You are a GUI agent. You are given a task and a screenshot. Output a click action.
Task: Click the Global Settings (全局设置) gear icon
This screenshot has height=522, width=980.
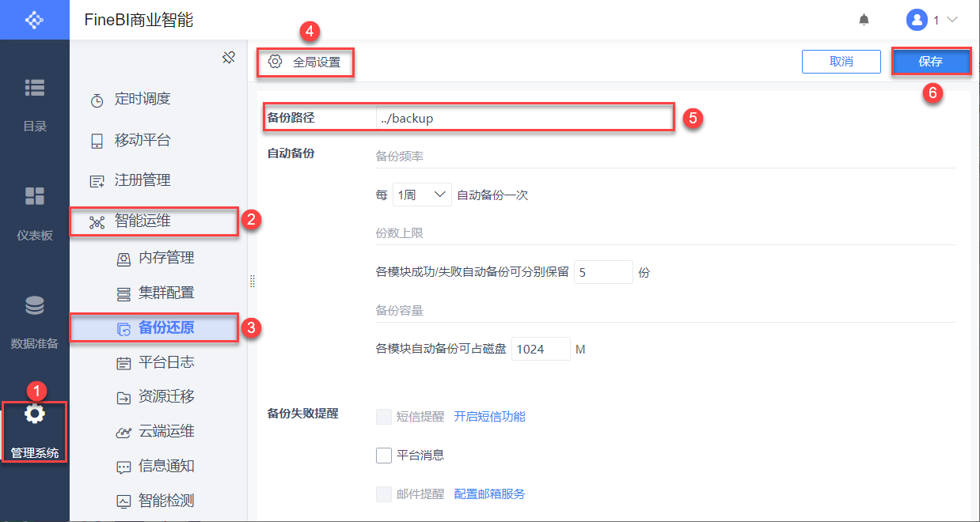click(x=275, y=62)
